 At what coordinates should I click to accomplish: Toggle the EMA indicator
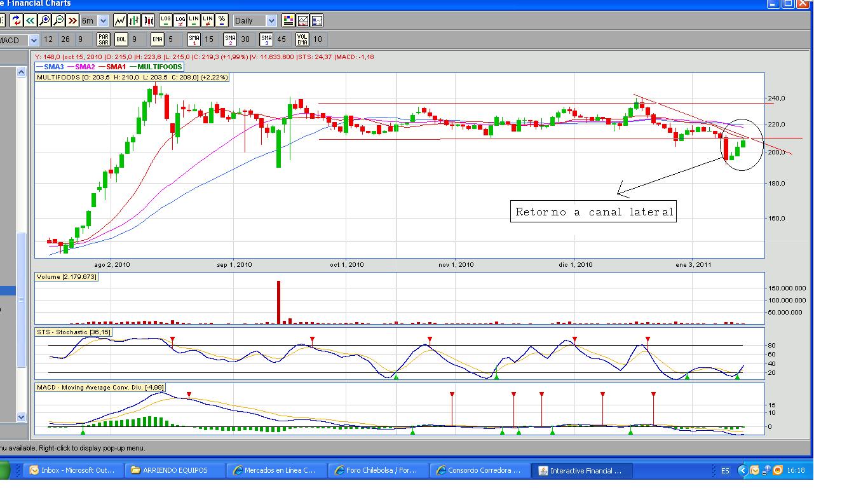click(158, 39)
